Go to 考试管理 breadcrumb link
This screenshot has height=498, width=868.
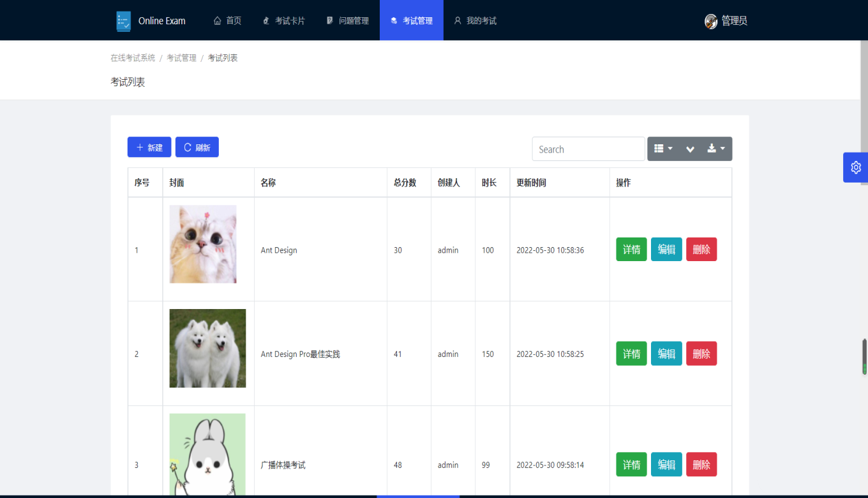pyautogui.click(x=181, y=57)
